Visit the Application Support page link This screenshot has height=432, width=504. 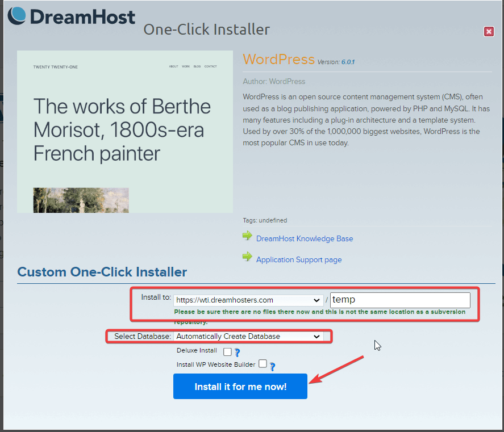[299, 259]
